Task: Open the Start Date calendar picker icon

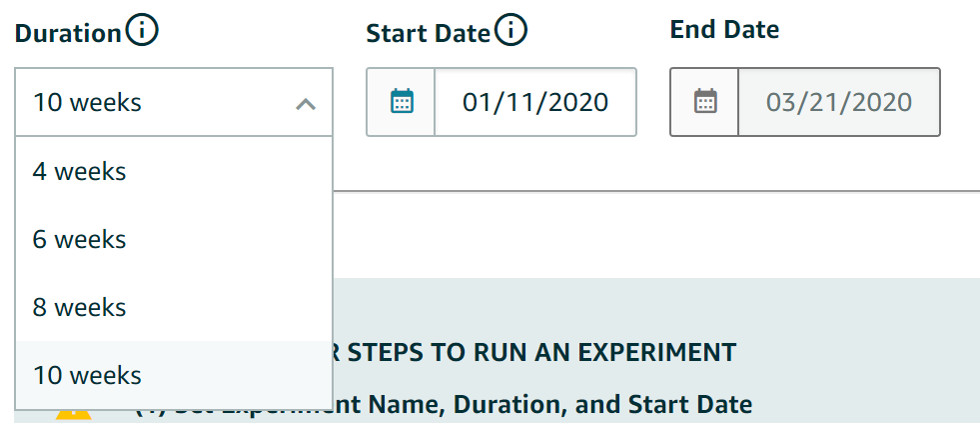Action: tap(402, 101)
